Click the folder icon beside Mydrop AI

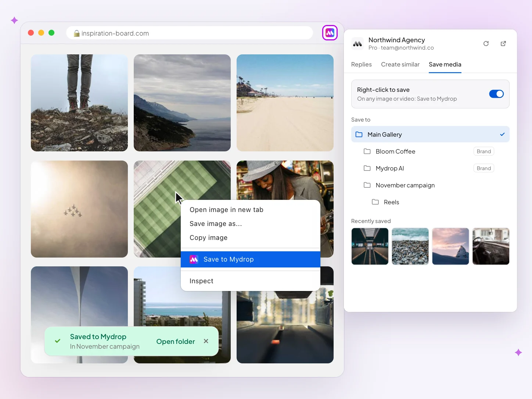[367, 168]
